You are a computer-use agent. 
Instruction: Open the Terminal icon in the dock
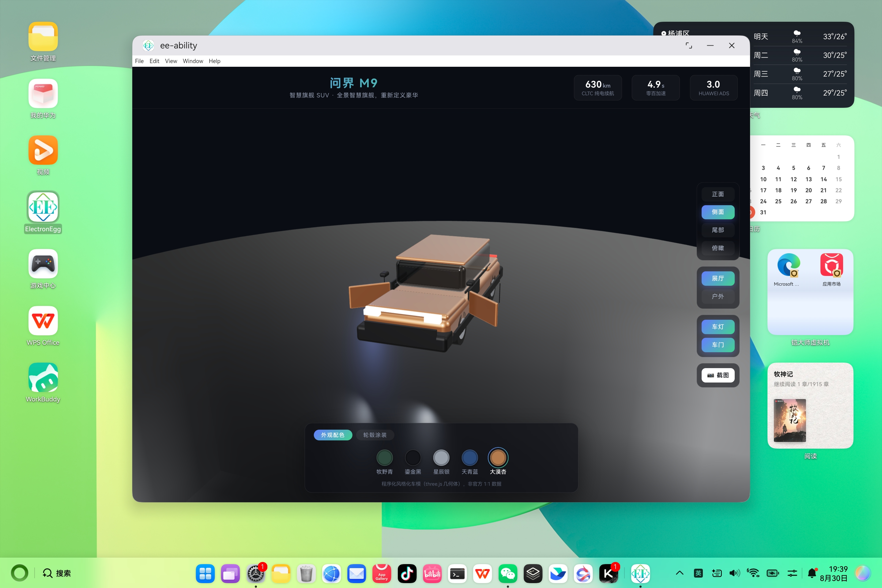tap(457, 573)
